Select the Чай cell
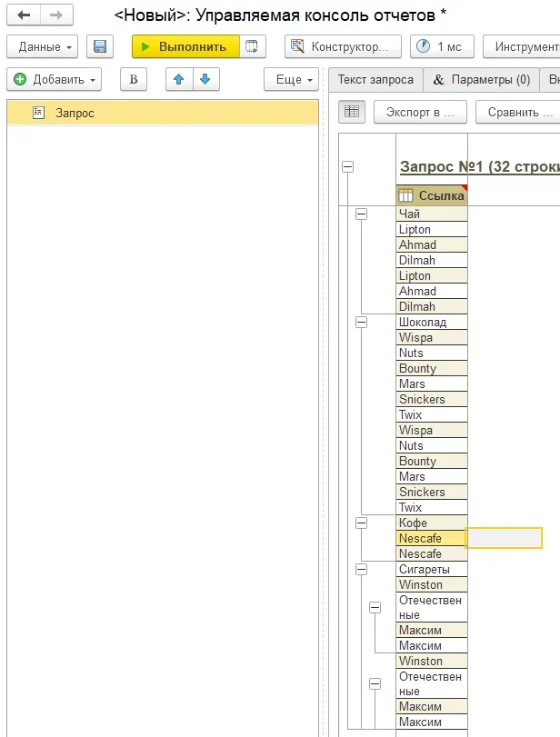The width and height of the screenshot is (560, 737). click(432, 214)
